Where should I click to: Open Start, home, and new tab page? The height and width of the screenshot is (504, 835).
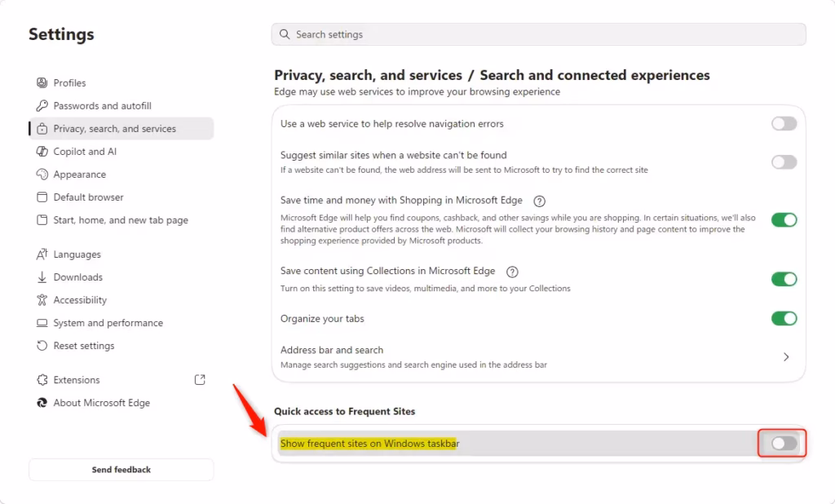click(x=121, y=220)
